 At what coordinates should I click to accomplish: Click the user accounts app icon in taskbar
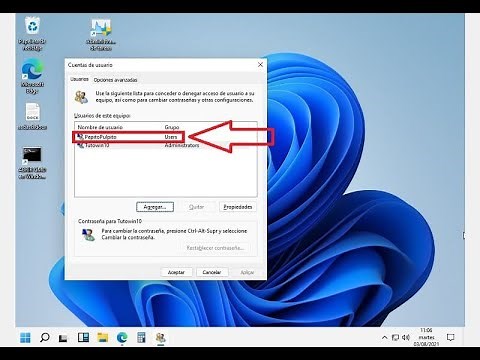(161, 338)
